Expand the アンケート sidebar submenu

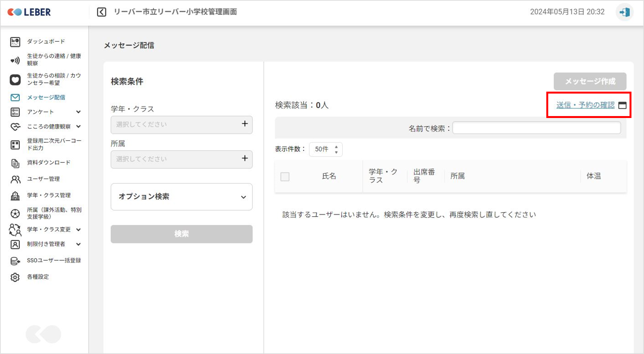coord(78,112)
